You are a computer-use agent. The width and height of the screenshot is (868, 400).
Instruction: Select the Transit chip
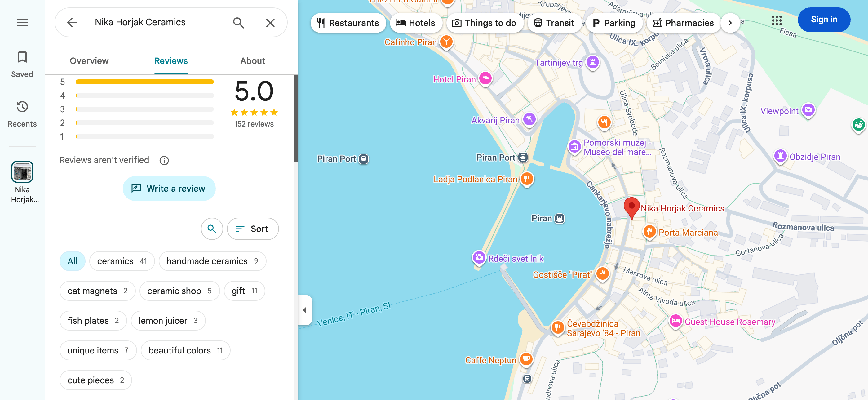click(x=554, y=23)
